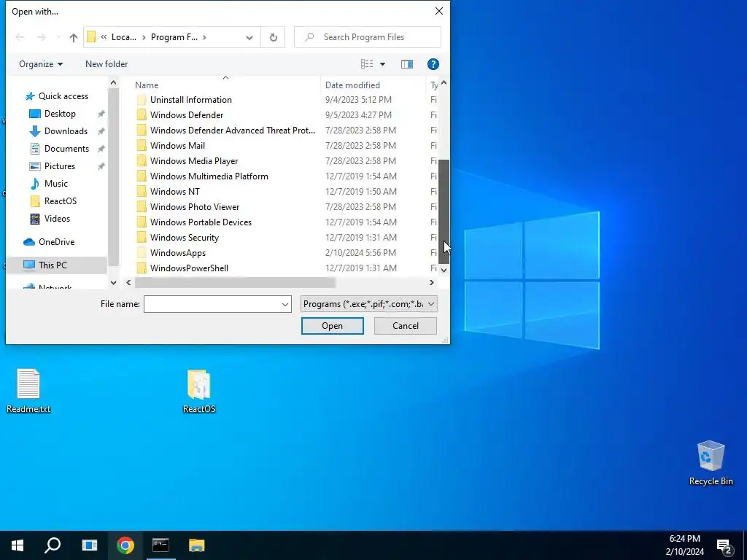Select OneDrive in navigation pane

(56, 242)
